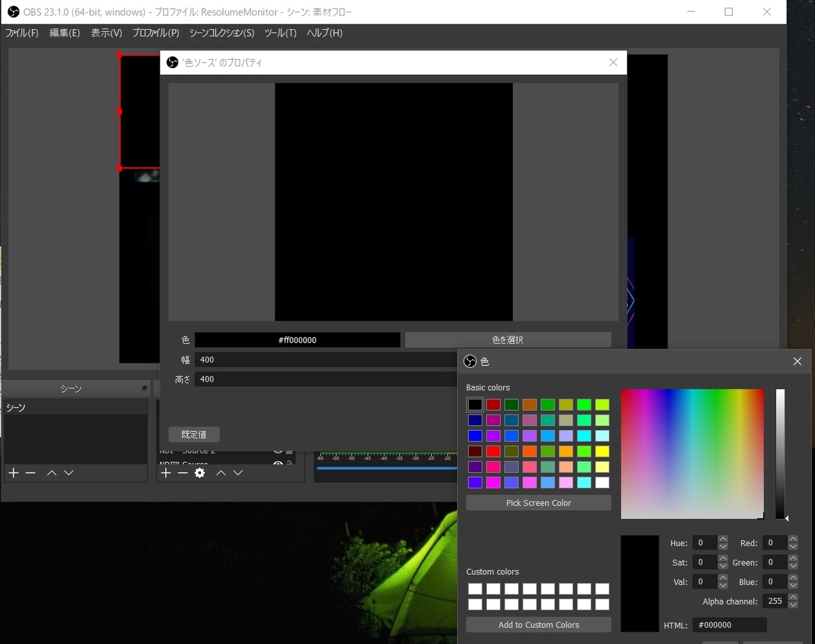Viewport: 815px width, 644px height.
Task: Open the ツール(T) menu
Action: 280,33
